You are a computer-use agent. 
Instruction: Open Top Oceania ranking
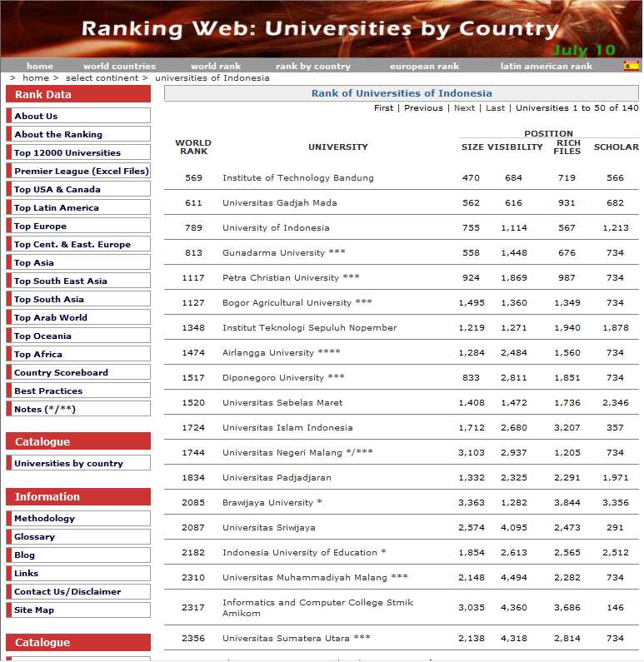pos(78,336)
